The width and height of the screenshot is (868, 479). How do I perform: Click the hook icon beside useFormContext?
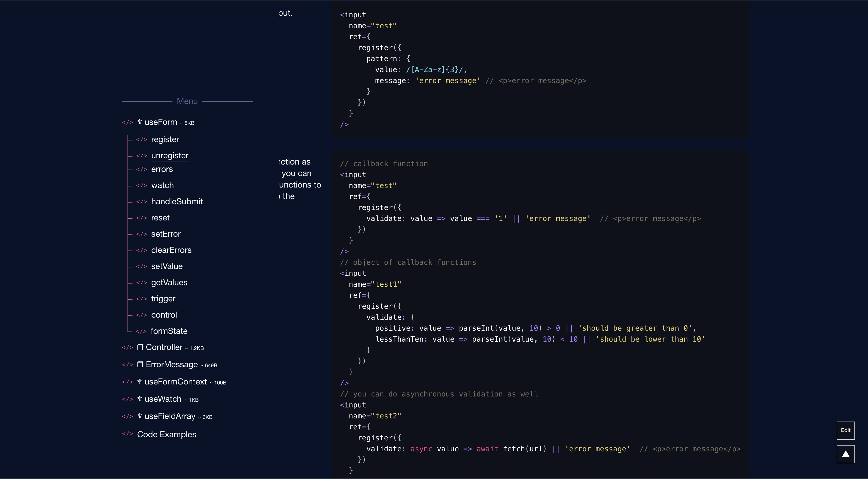tap(139, 382)
